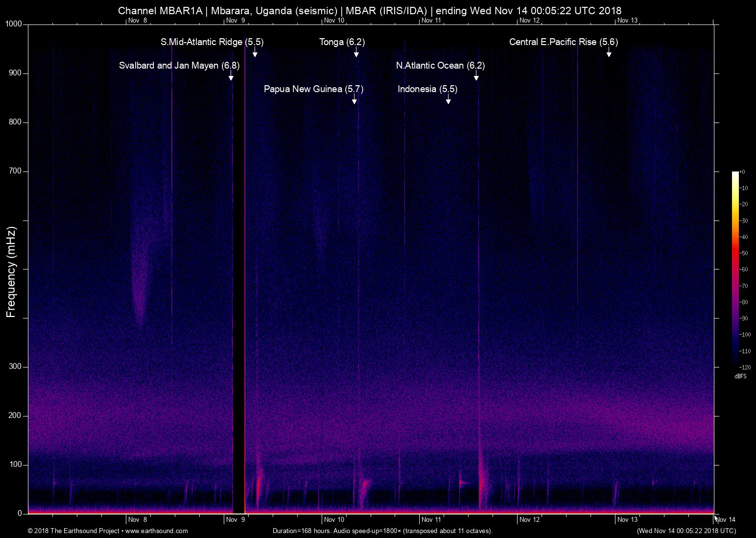Click the Nov 10 label on bottom axis
The height and width of the screenshot is (538, 756).
coord(334,520)
